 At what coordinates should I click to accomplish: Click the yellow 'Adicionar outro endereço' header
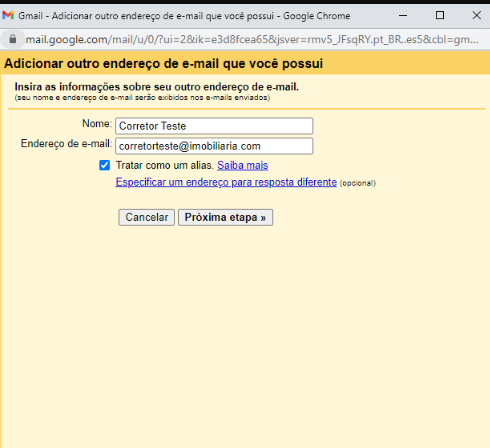coord(245,63)
